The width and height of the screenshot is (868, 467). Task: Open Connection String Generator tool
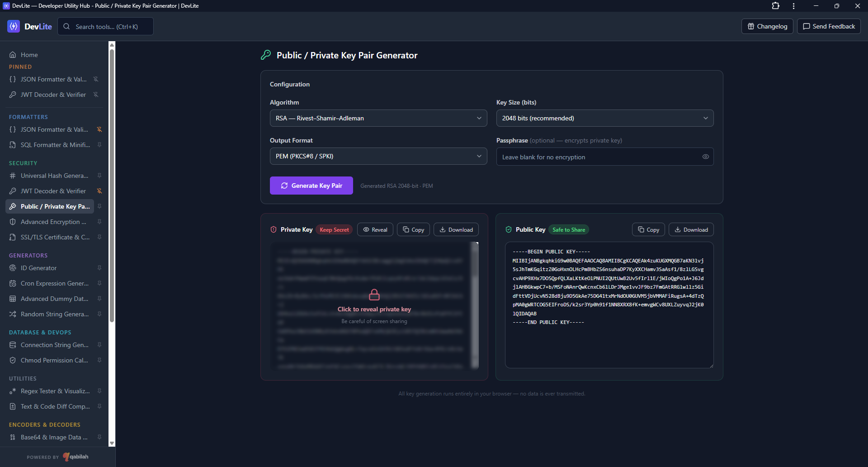(x=50, y=345)
